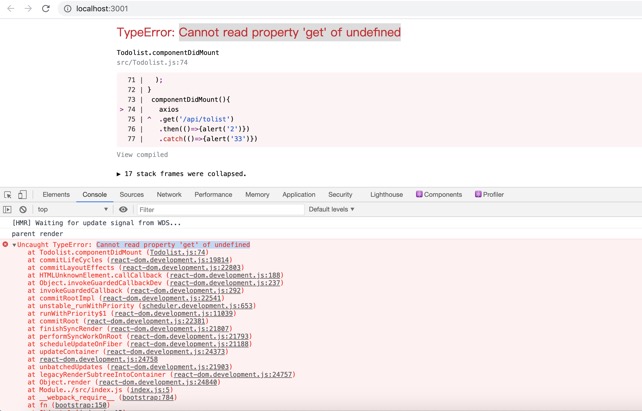Open the Elements tab
The height and width of the screenshot is (411, 642).
pos(56,195)
